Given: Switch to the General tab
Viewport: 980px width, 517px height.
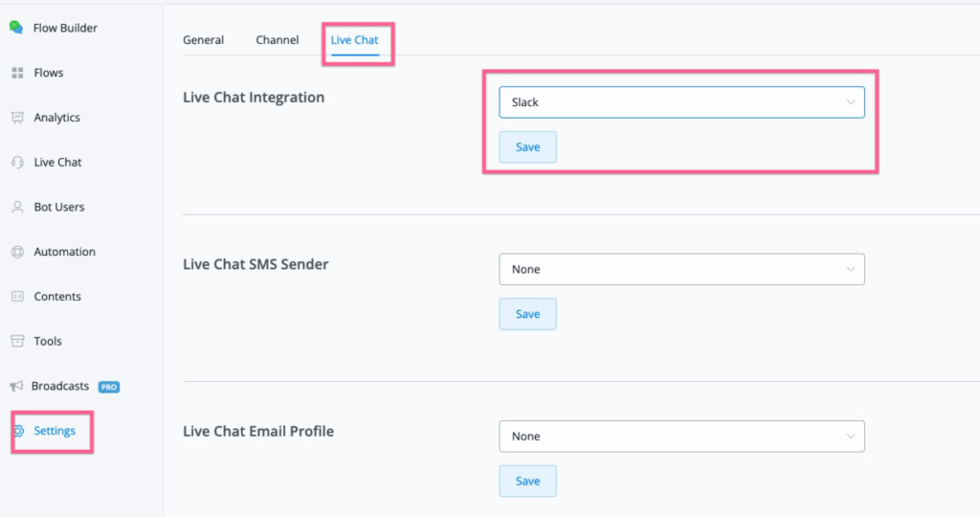Looking at the screenshot, I should [x=203, y=40].
